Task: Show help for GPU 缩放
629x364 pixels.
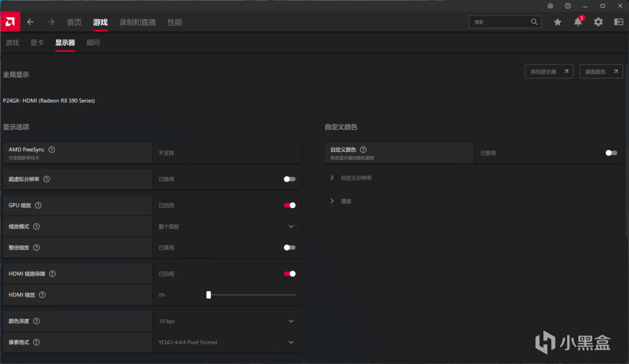Action: pos(38,205)
